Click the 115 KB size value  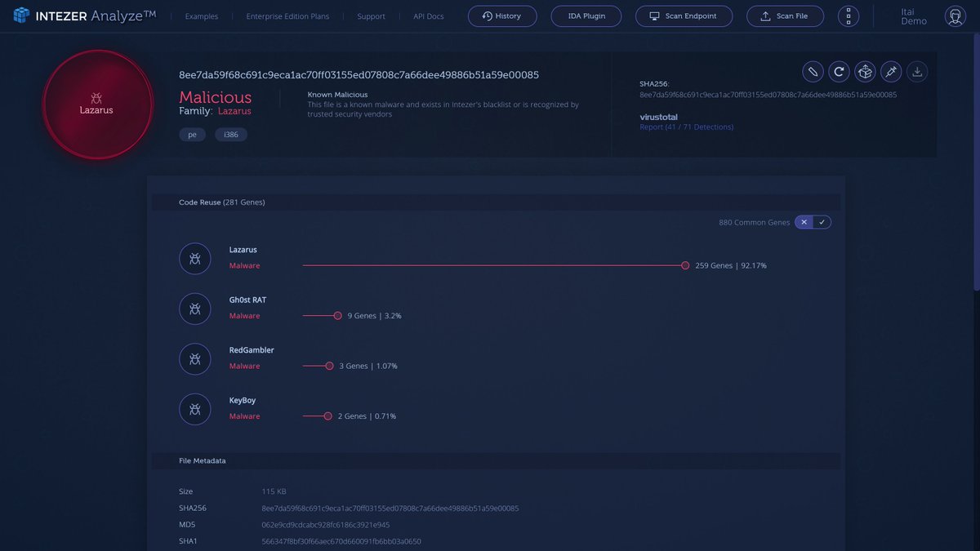tap(274, 491)
